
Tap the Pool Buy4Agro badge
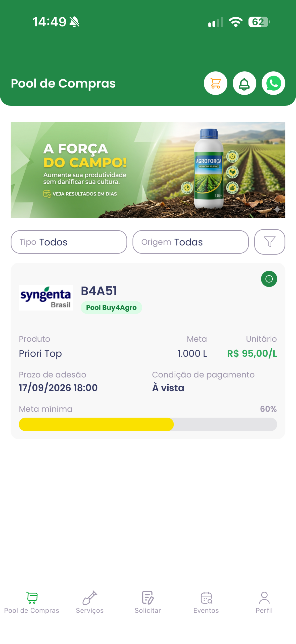tap(111, 307)
